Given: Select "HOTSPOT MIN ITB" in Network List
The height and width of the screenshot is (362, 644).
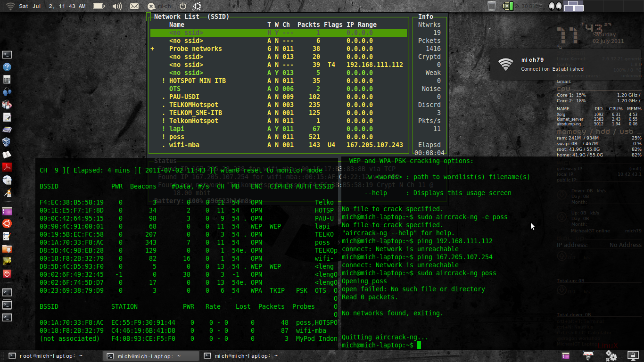Looking at the screenshot, I should [198, 81].
